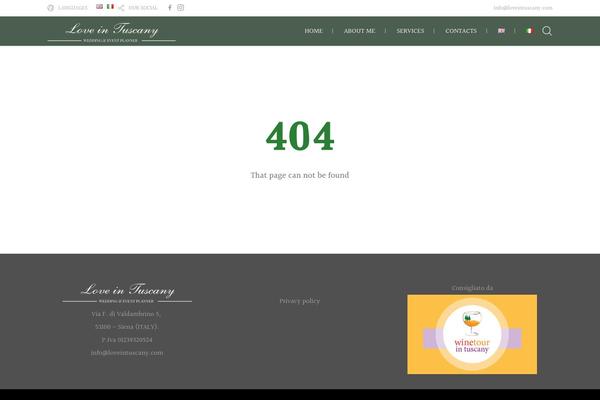Open the Instagram social icon
The width and height of the screenshot is (600, 400).
click(180, 8)
